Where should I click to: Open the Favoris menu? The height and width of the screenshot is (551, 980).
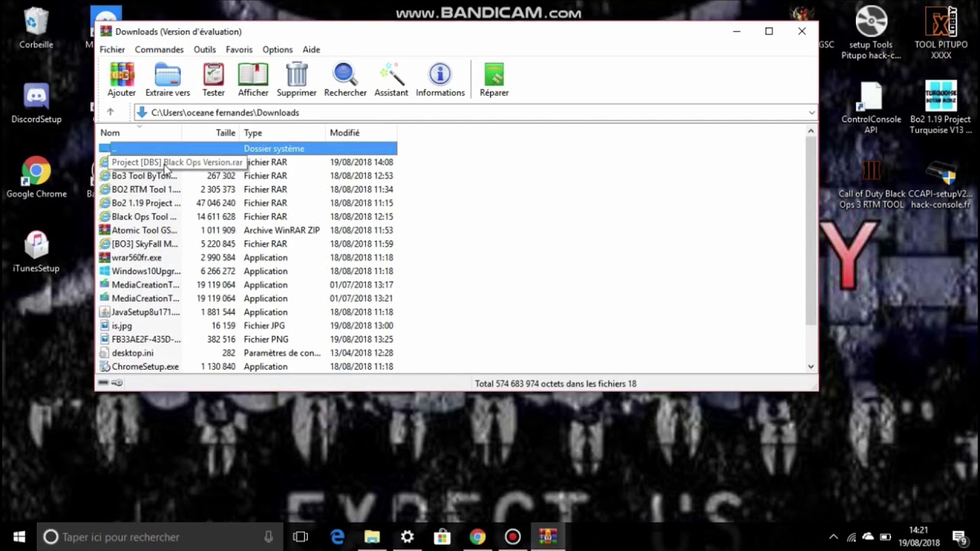pyautogui.click(x=239, y=49)
